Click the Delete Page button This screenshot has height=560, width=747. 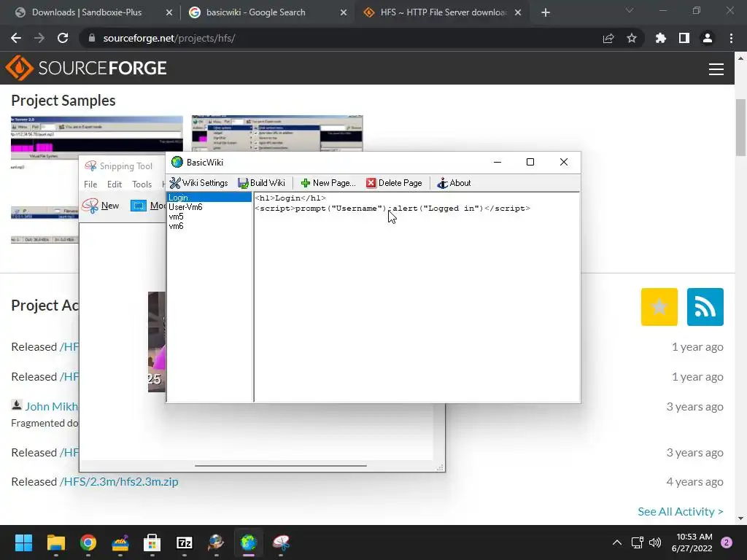point(394,183)
